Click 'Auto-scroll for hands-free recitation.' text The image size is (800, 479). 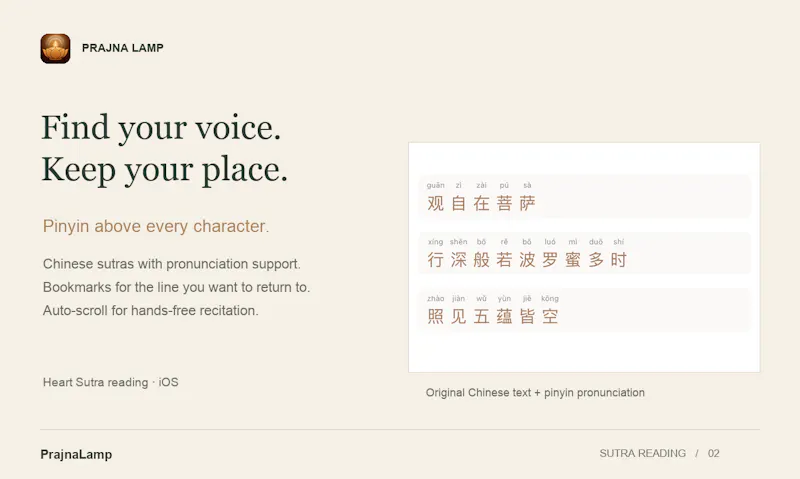coord(151,311)
